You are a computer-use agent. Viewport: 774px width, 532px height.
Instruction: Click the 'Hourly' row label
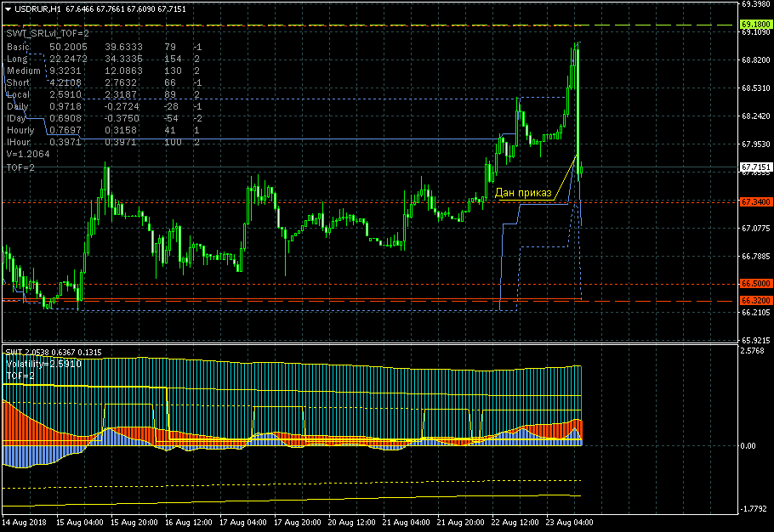point(20,130)
